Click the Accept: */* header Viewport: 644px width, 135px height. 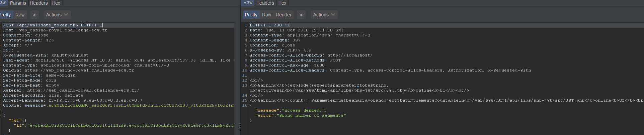[x=18, y=45]
